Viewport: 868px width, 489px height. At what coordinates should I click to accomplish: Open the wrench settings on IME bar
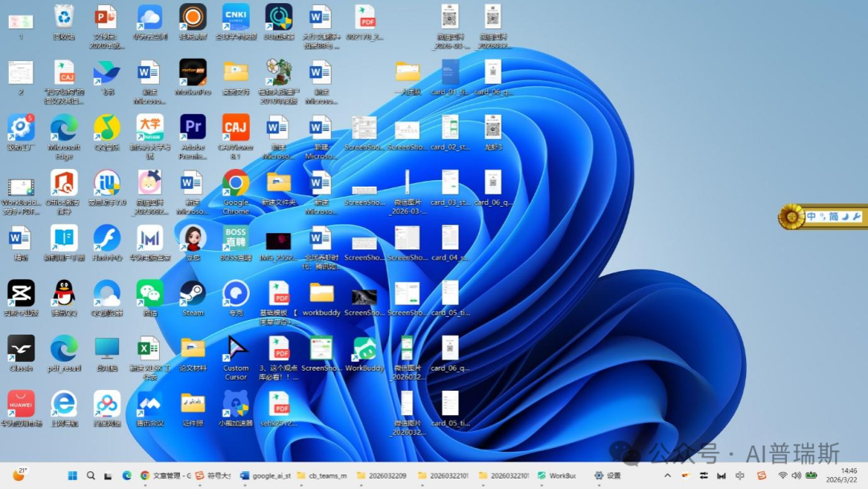[x=857, y=216]
